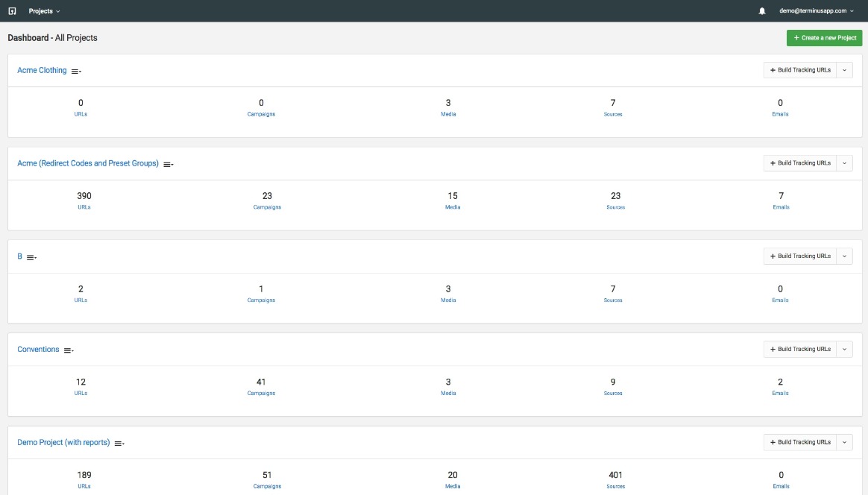868x495 pixels.
Task: Click Create a new Project button
Action: (824, 37)
